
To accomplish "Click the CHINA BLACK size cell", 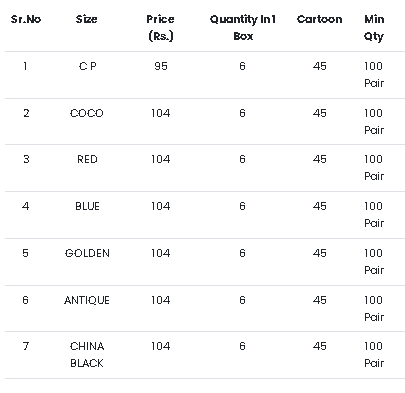I will click(87, 355).
